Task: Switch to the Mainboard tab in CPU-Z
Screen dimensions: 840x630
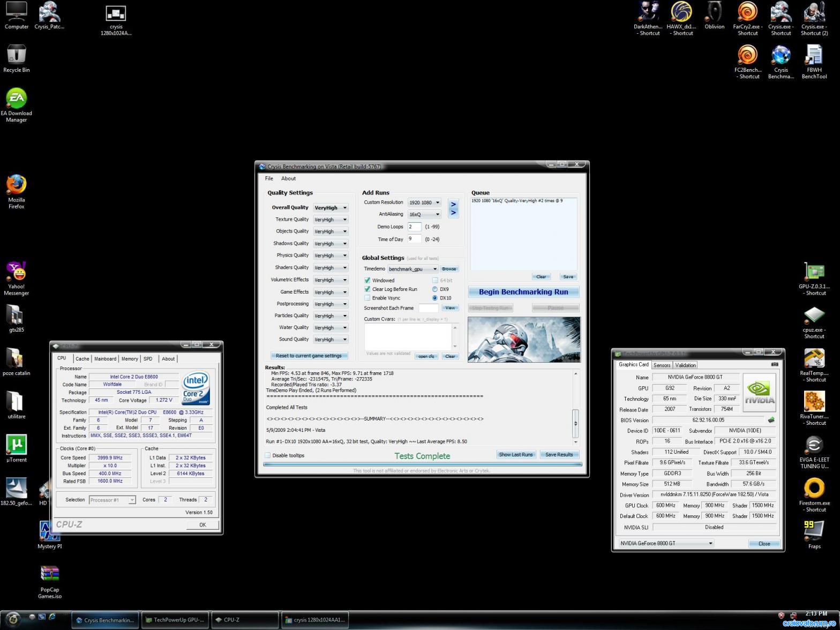Action: tap(105, 359)
